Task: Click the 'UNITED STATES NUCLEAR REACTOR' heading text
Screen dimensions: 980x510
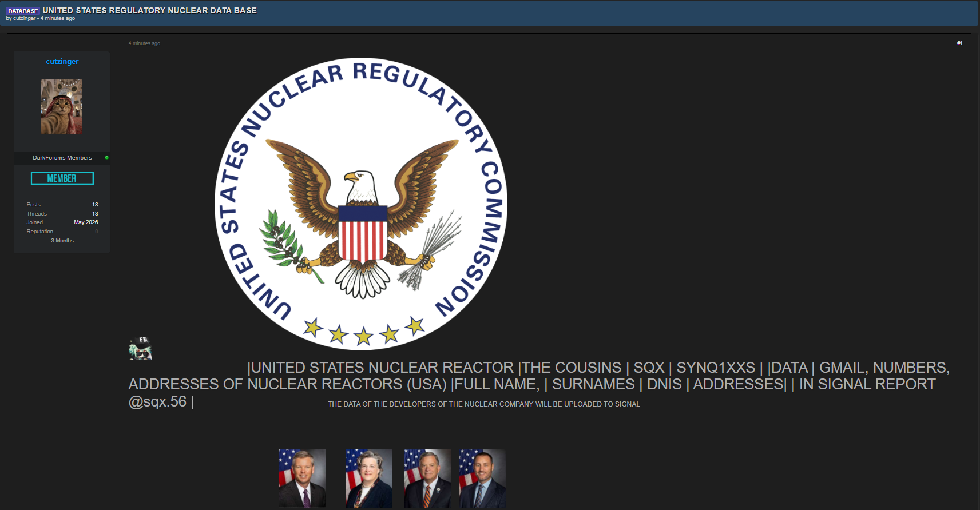Action: point(383,368)
